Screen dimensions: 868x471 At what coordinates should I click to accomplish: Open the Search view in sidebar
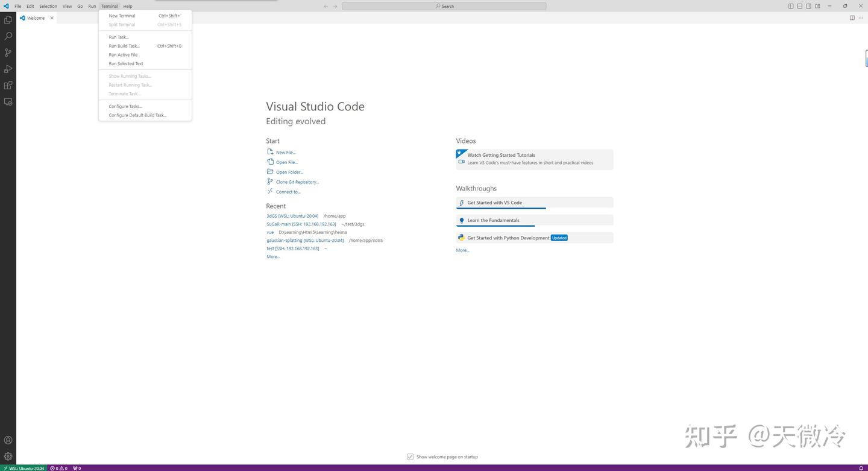tap(8, 36)
